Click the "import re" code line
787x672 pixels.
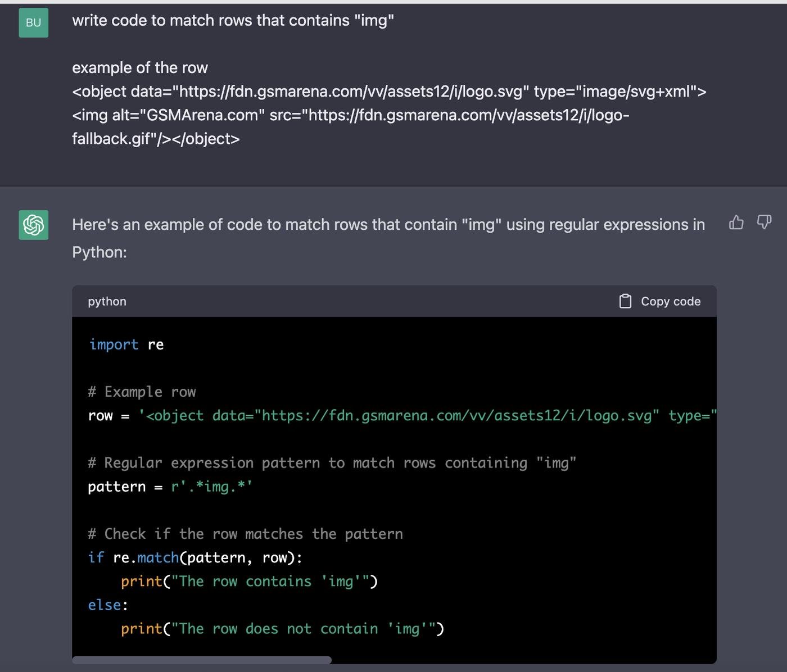tap(126, 344)
